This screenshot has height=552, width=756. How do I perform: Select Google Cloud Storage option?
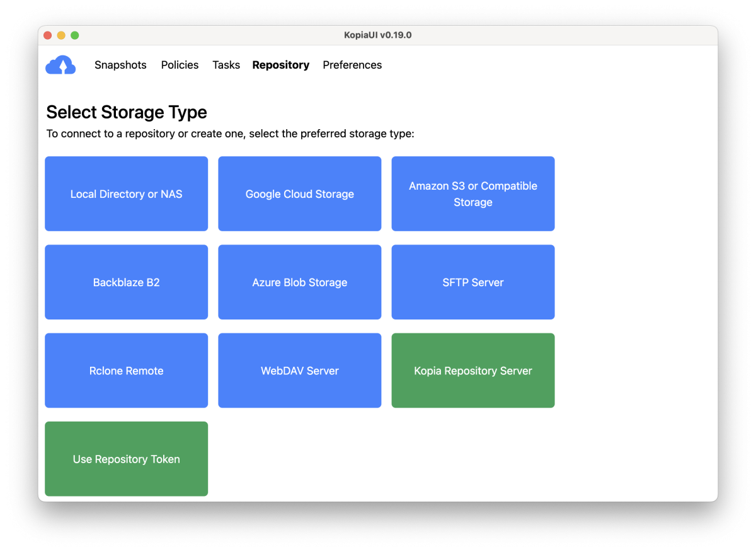pyautogui.click(x=299, y=194)
